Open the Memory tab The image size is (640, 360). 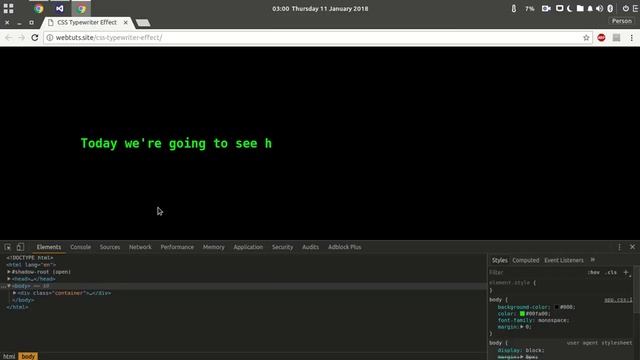pyautogui.click(x=213, y=247)
